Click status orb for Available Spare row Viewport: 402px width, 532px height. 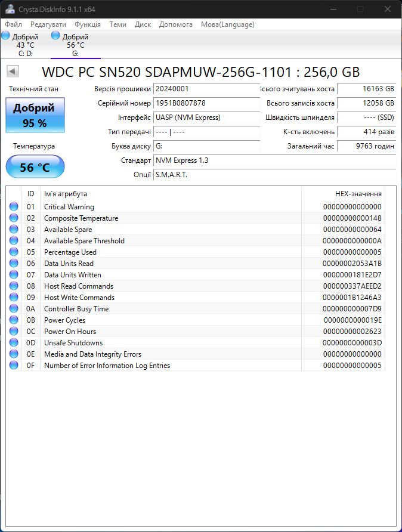14,229
